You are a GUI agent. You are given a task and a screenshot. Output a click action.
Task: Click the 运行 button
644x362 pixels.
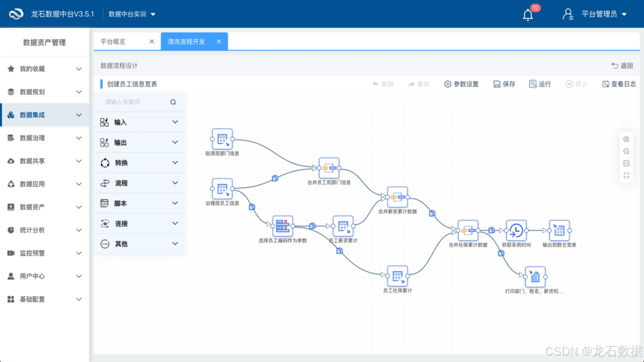[540, 84]
